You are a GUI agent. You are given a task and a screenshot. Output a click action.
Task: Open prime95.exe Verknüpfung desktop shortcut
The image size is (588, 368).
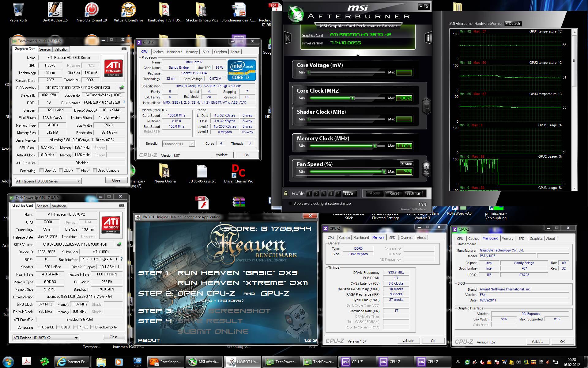496,213
